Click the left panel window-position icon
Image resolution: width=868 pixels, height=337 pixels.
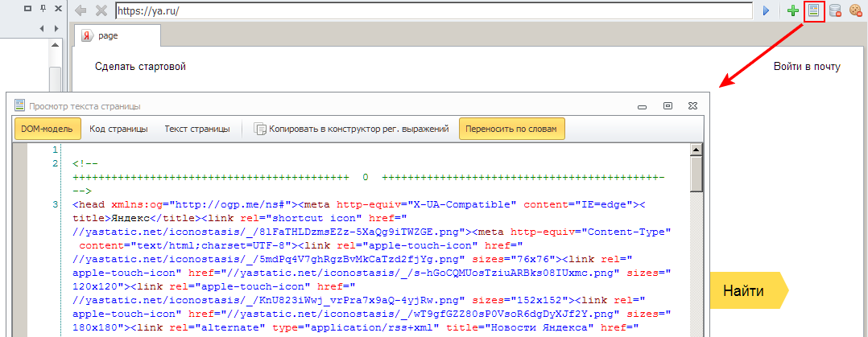(x=27, y=10)
